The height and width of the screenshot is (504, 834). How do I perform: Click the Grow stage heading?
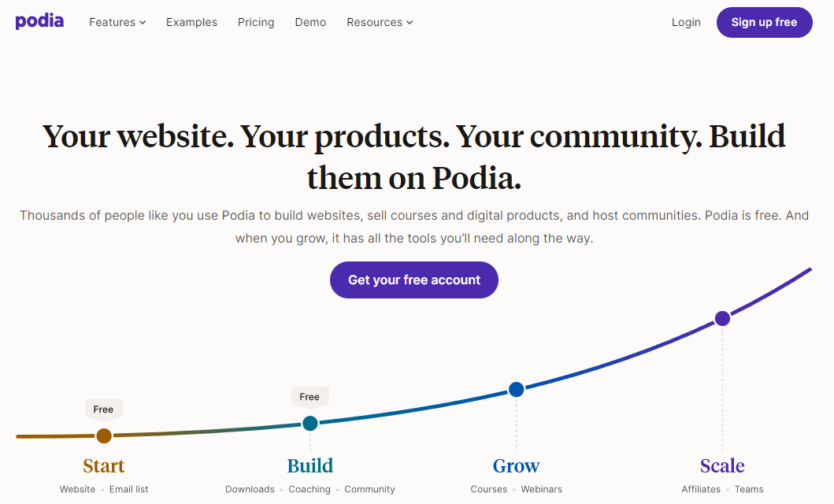pyautogui.click(x=517, y=465)
